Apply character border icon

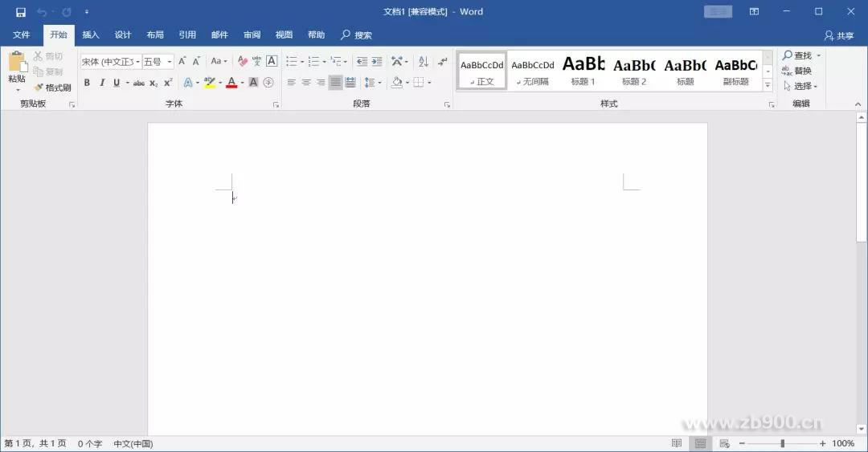click(x=272, y=61)
